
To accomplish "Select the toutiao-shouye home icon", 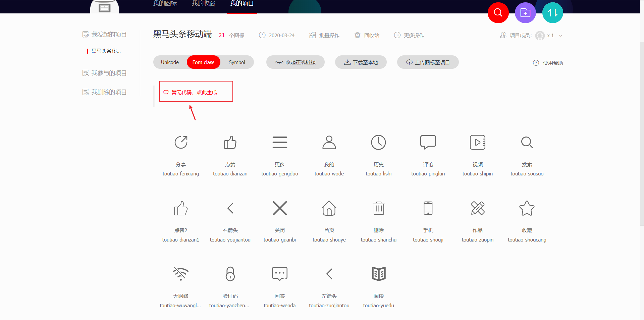I will 329,208.
